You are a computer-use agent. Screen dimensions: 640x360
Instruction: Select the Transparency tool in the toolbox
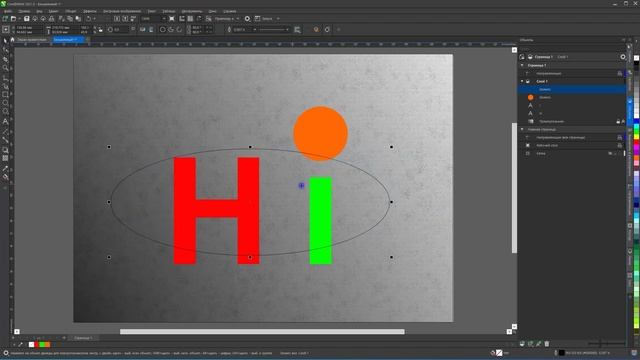pos(5,158)
